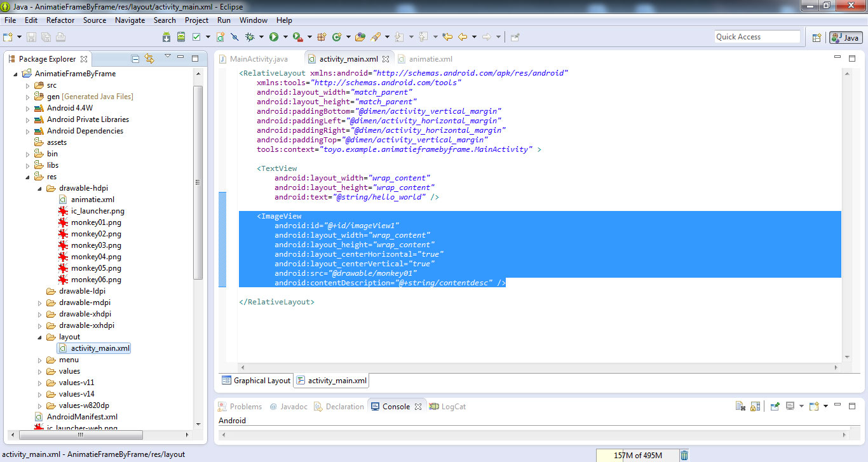Run the garbage collector via the trash icon

pos(684,455)
